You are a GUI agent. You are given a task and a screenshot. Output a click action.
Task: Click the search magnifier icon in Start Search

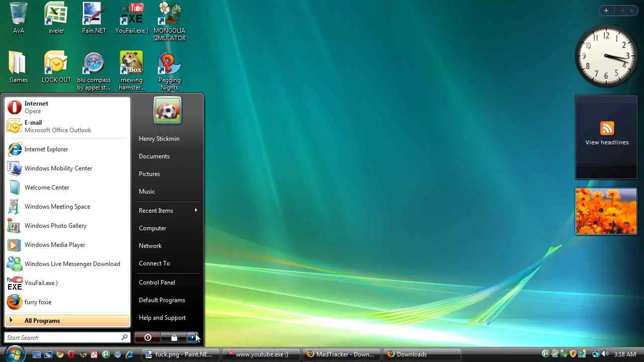point(124,337)
